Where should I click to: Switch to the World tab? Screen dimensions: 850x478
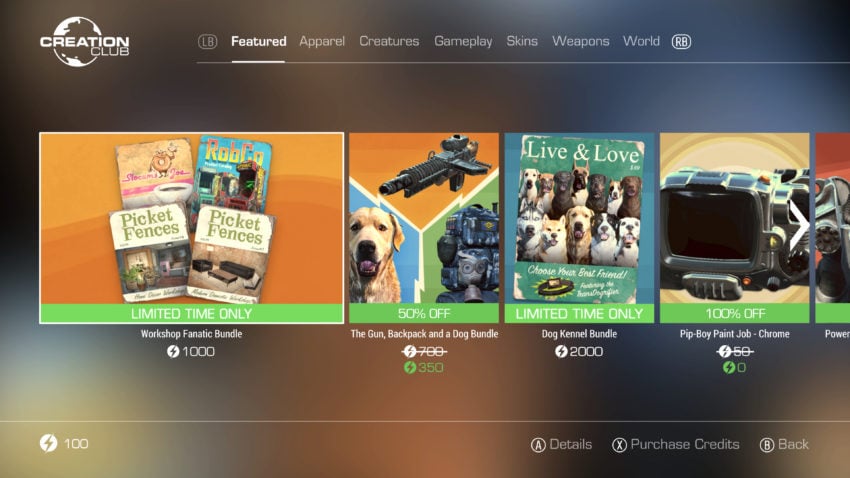[641, 41]
